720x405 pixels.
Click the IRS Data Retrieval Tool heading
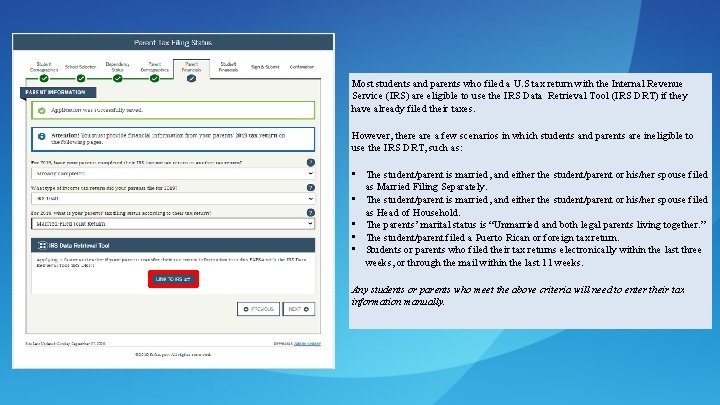click(79, 246)
